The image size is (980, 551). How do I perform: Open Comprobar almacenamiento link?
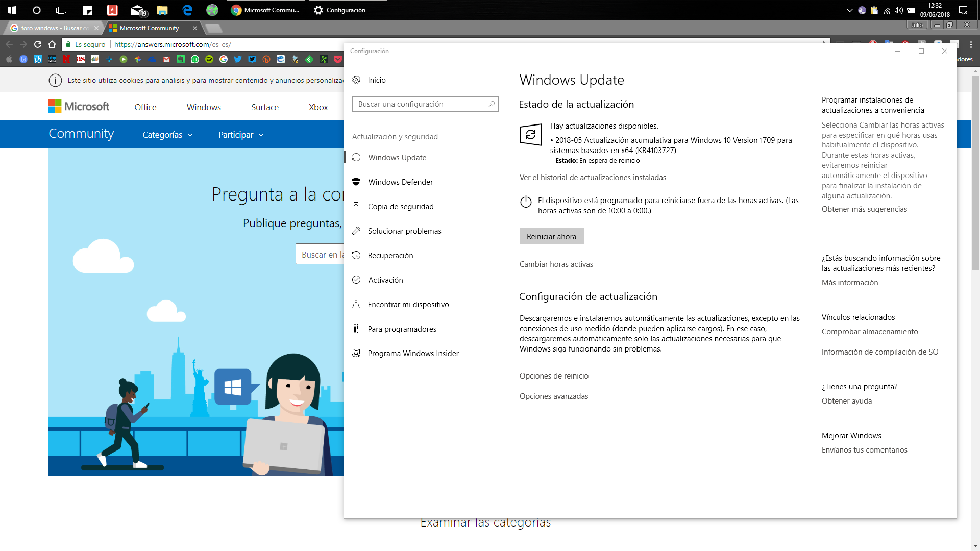point(870,332)
